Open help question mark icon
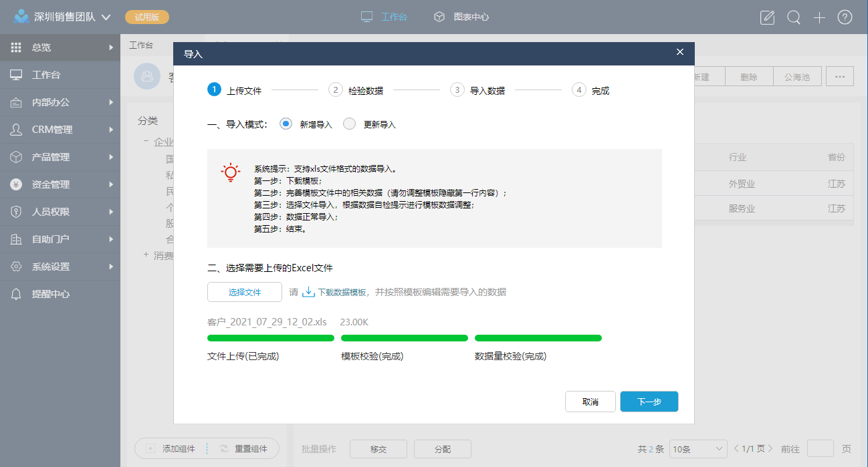Viewport: 868px width, 467px height. click(845, 17)
